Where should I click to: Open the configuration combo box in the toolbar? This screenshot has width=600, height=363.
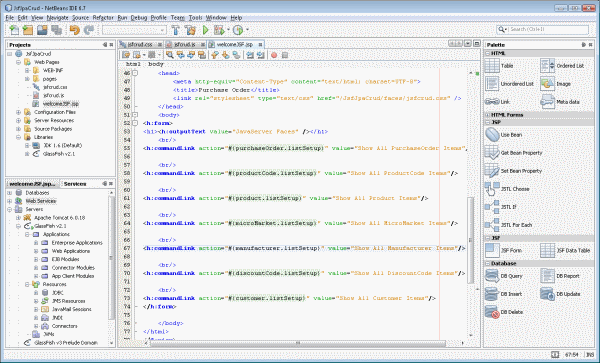[134, 30]
